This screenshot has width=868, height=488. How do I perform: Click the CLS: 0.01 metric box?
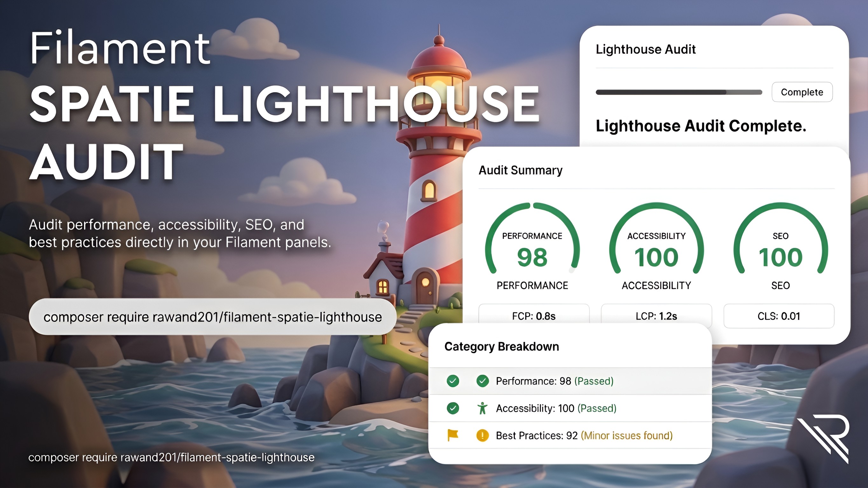pyautogui.click(x=779, y=316)
